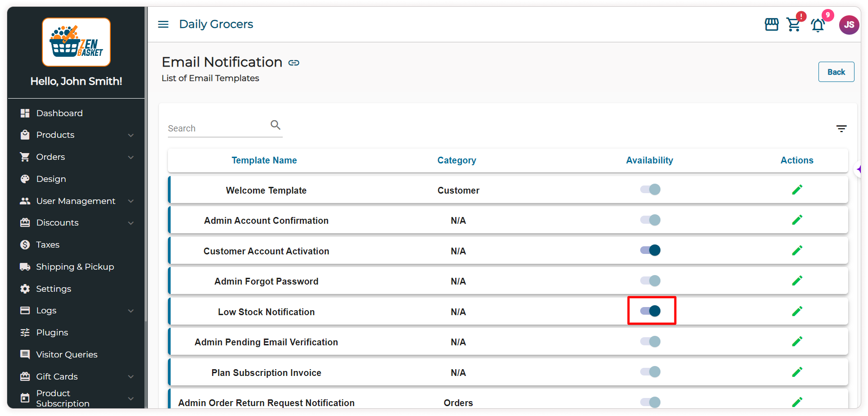The width and height of the screenshot is (868, 416).
Task: Click the JS user avatar
Action: point(849,25)
